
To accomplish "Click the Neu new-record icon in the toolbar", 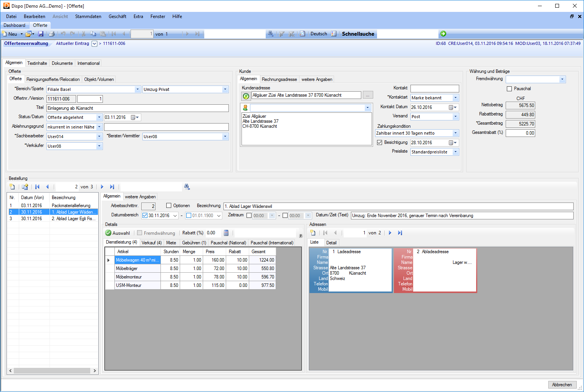I will pyautogui.click(x=5, y=34).
